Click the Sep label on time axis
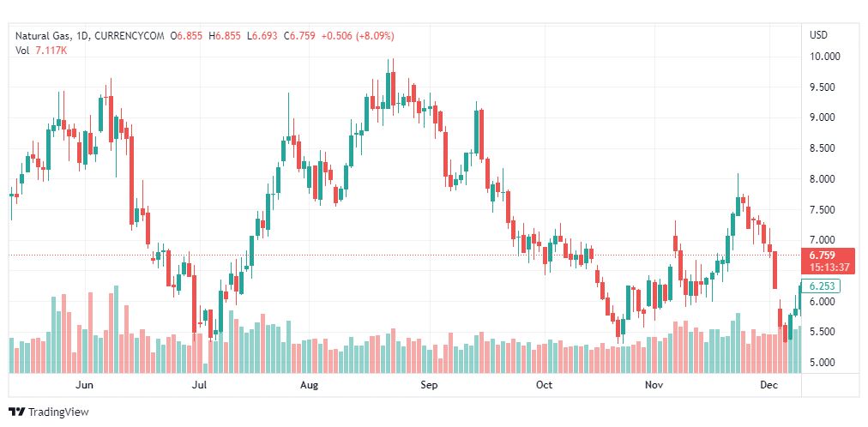Image resolution: width=868 pixels, height=427 pixels. (429, 385)
